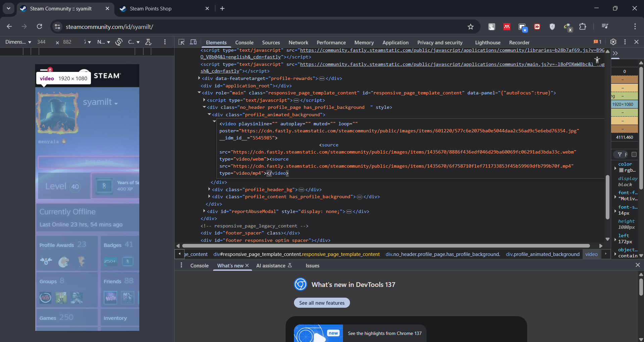
Task: Click the orange issues counter badge
Action: coord(597,42)
